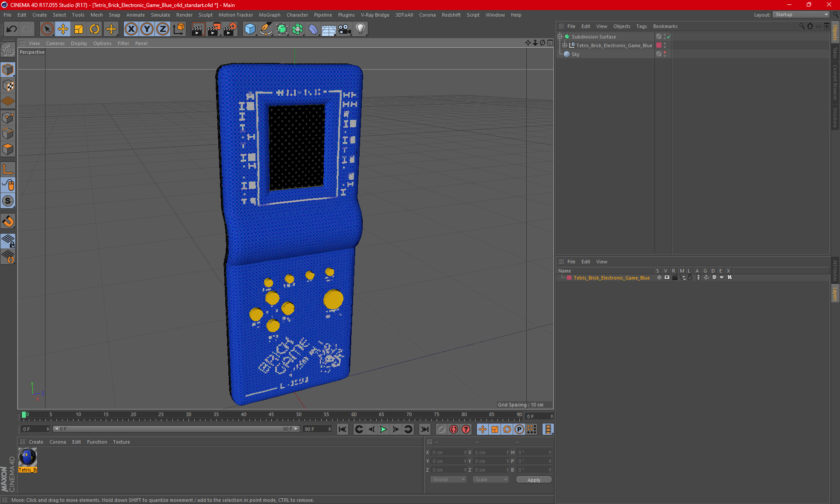Open the Array modeling objects icon
Image resolution: width=840 pixels, height=504 pixels.
[x=297, y=29]
